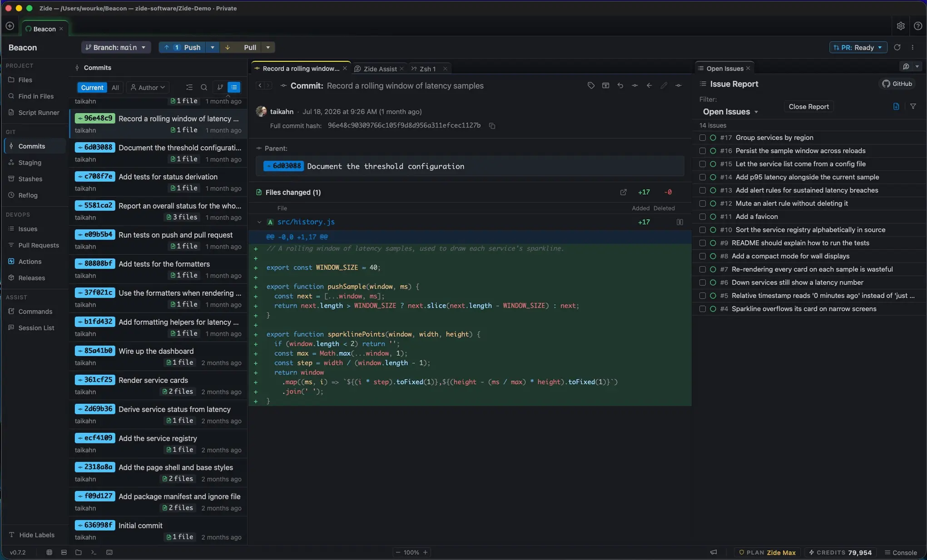Show All commits filter

115,88
